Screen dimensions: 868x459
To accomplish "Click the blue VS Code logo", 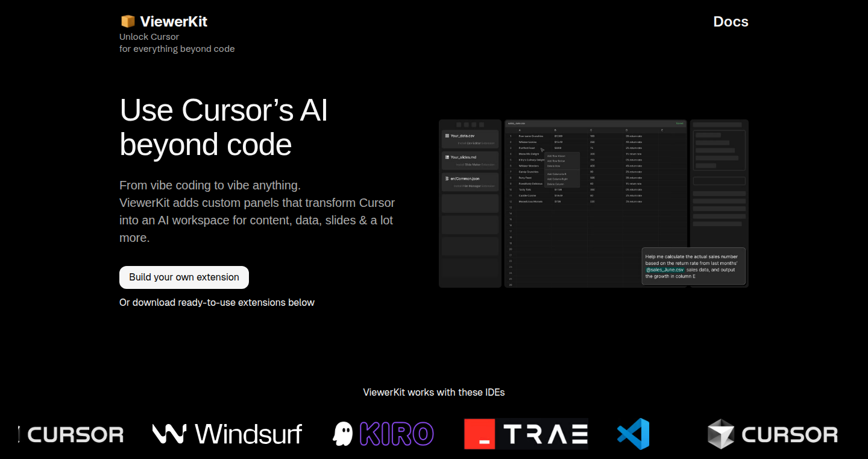I will pos(633,434).
